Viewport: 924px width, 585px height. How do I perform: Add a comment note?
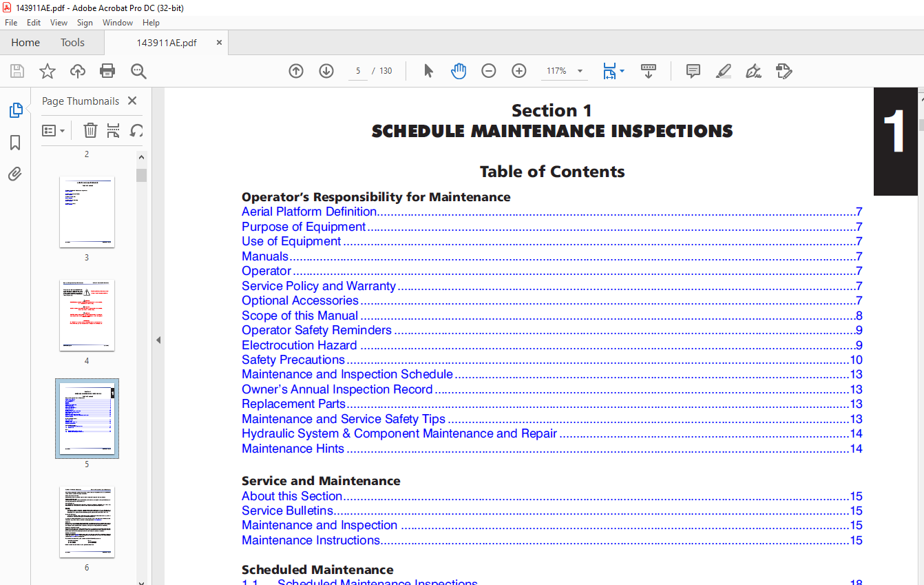click(x=693, y=71)
